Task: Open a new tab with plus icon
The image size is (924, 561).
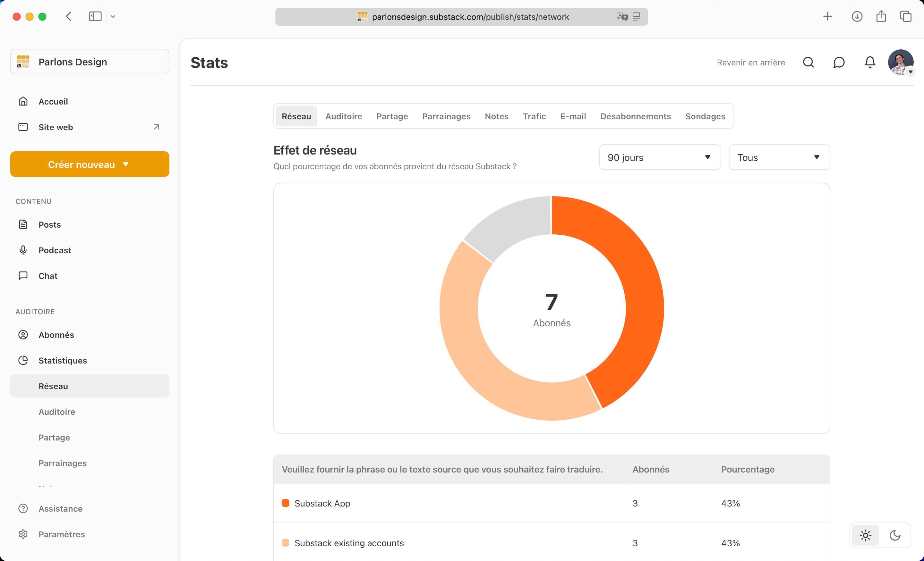Action: tap(828, 16)
